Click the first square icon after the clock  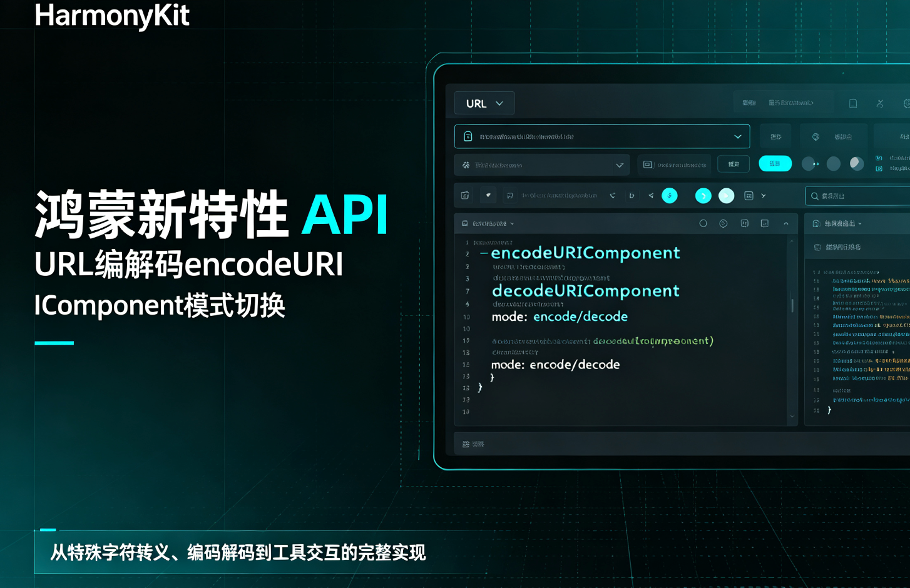click(x=744, y=223)
